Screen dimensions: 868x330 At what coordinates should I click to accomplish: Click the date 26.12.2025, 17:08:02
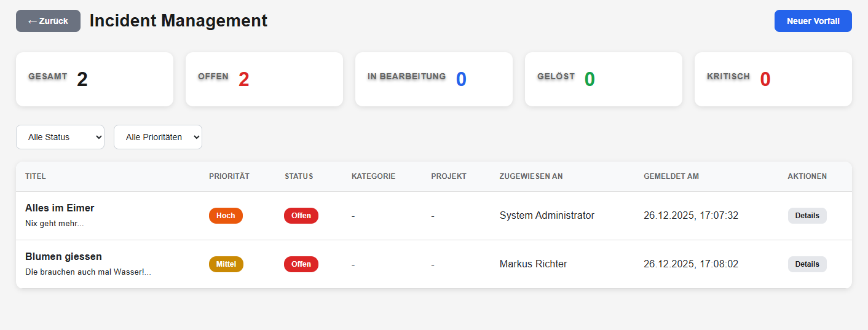click(x=691, y=264)
